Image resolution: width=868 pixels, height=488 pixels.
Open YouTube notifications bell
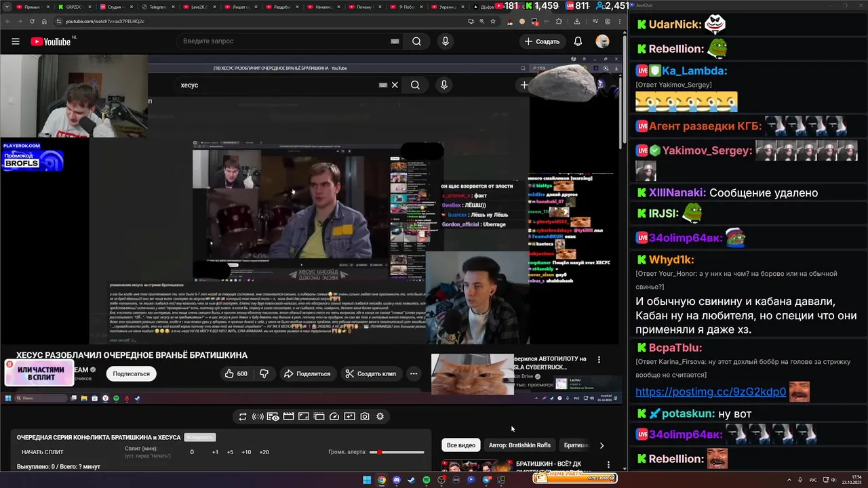(578, 41)
